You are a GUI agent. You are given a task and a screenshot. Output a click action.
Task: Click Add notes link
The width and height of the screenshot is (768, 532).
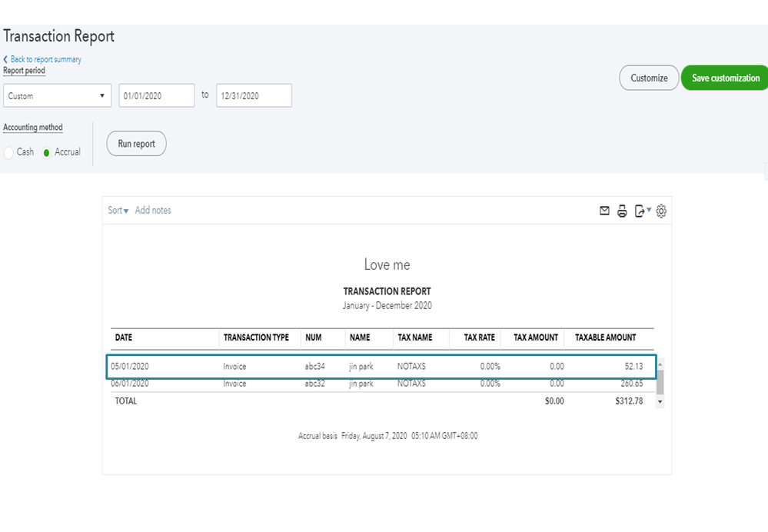coord(153,210)
